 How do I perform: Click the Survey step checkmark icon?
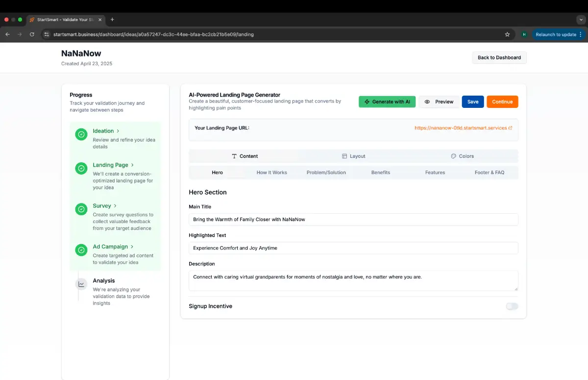point(81,209)
